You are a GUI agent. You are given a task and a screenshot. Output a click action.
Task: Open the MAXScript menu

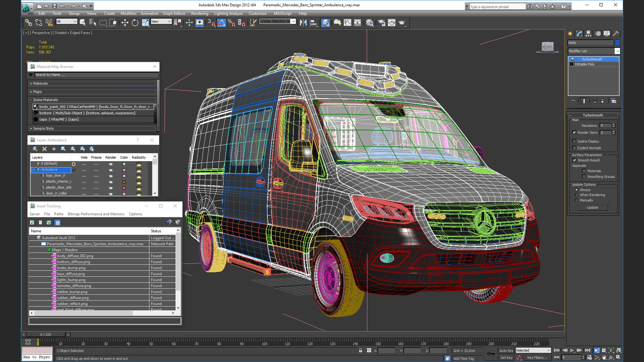(x=282, y=13)
